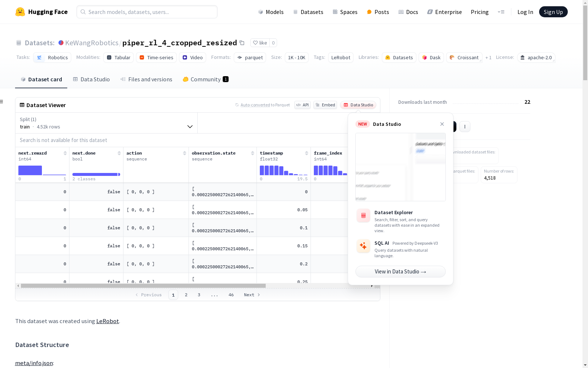Open the Files and versions tab

(146, 79)
